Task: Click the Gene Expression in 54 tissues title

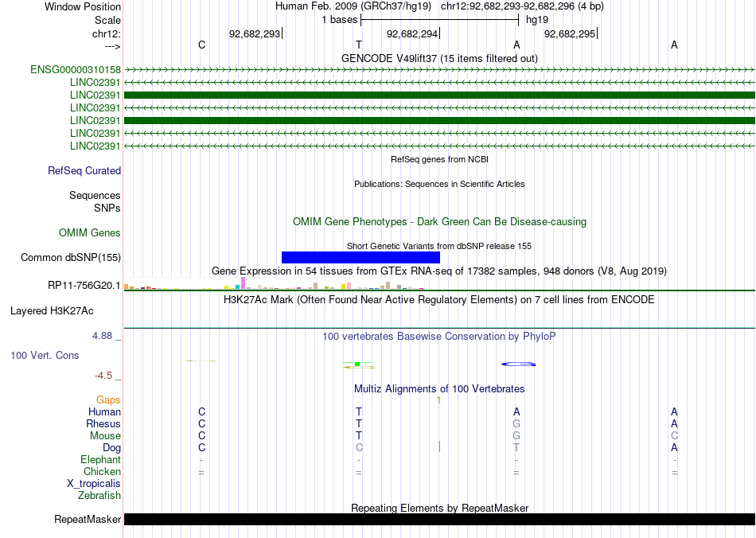Action: coord(439,271)
